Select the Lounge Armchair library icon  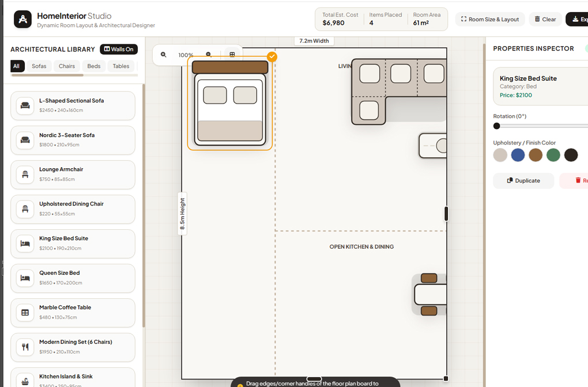click(x=25, y=174)
